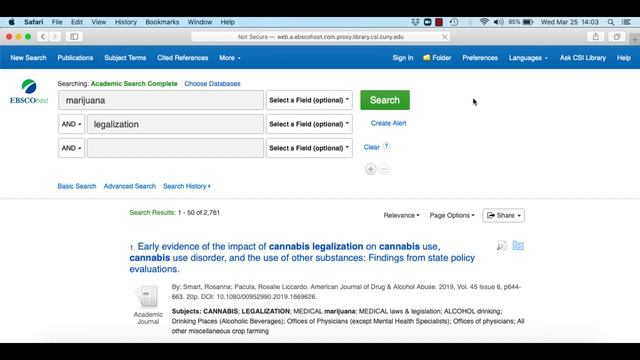Expand the More menu in the blue bar
Viewport: 640px width, 360px height.
[x=230, y=58]
